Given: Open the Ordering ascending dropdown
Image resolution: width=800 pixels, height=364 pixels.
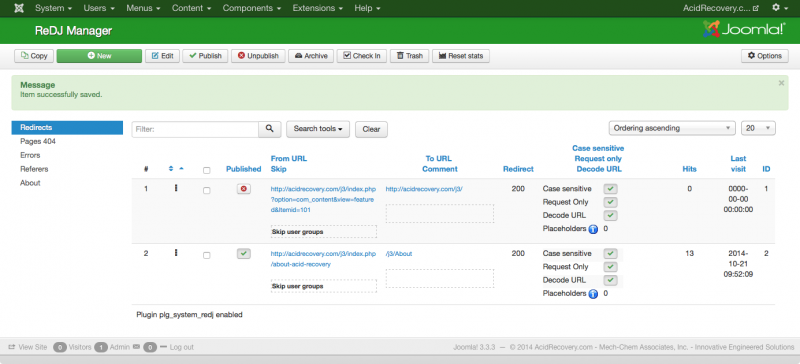Looking at the screenshot, I should tap(672, 128).
